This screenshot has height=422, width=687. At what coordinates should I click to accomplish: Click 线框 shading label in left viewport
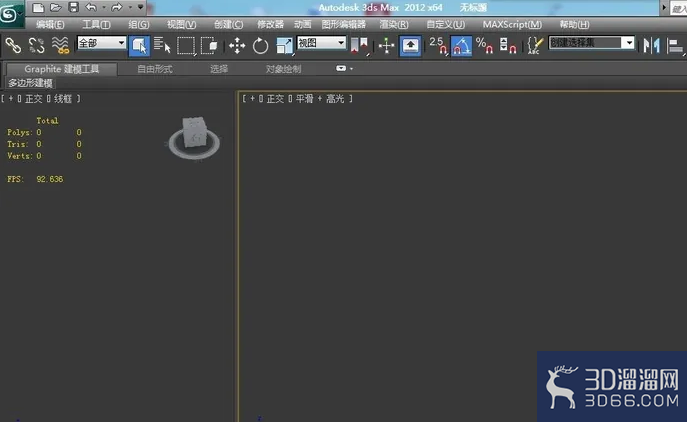pyautogui.click(x=63, y=99)
